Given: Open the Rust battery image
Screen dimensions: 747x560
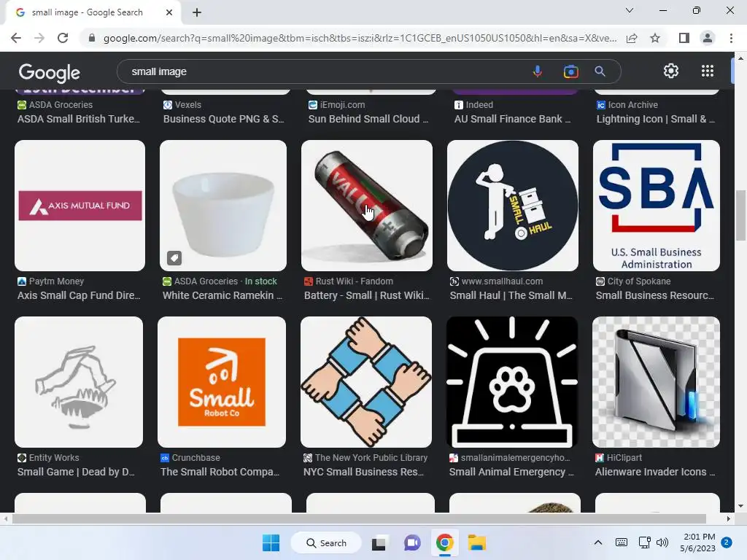Looking at the screenshot, I should pyautogui.click(x=367, y=206).
